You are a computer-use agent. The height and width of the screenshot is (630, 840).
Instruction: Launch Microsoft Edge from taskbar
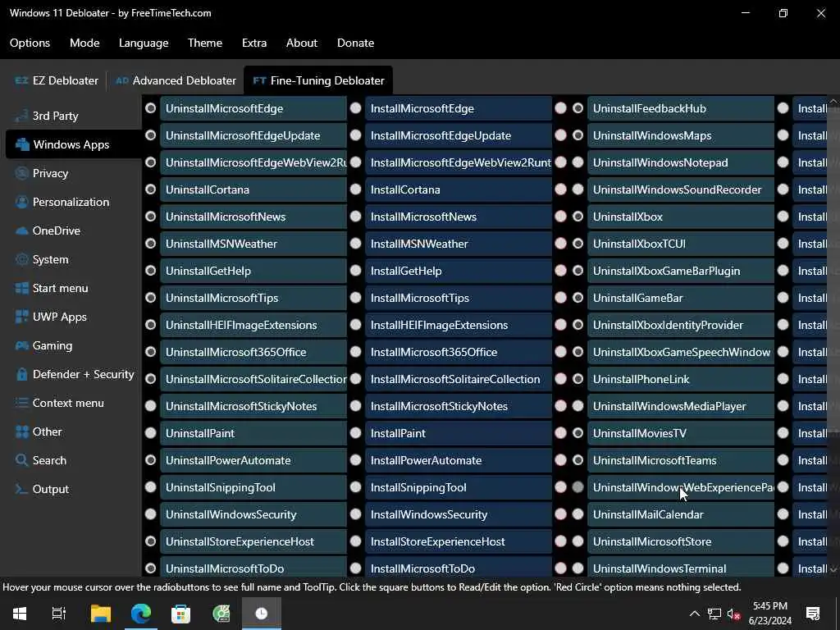141,614
